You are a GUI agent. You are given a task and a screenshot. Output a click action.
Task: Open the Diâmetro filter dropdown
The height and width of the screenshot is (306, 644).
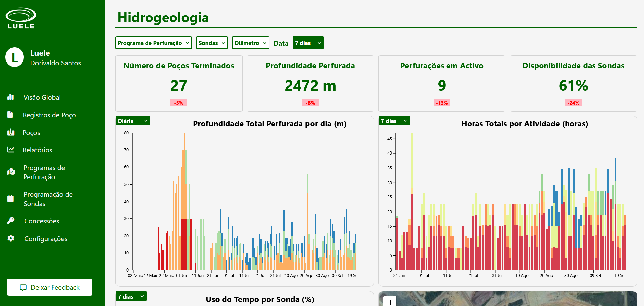click(x=250, y=43)
